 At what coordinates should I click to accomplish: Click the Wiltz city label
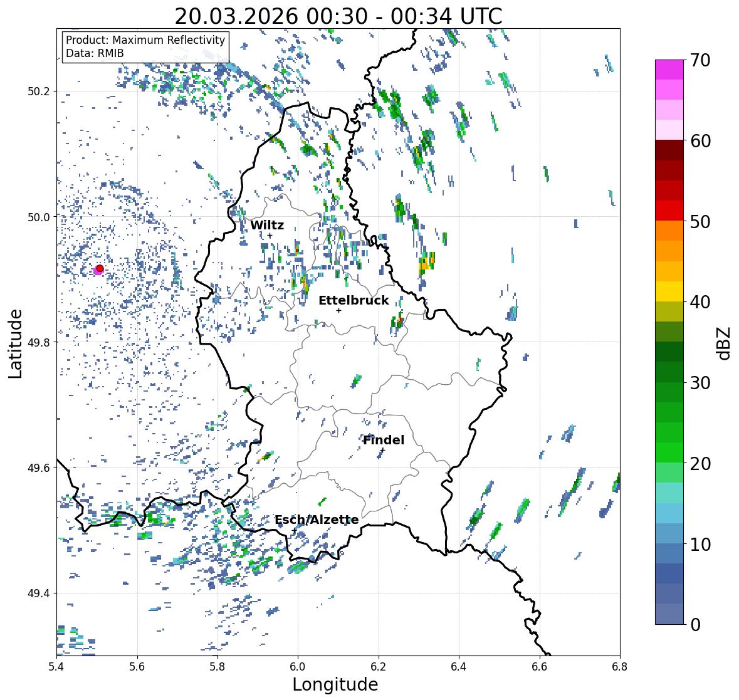pyautogui.click(x=267, y=225)
